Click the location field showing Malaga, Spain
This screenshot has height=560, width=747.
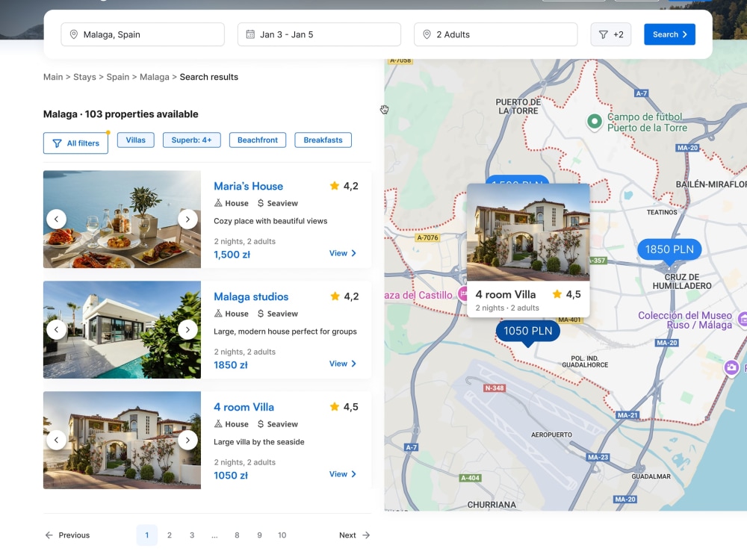143,34
